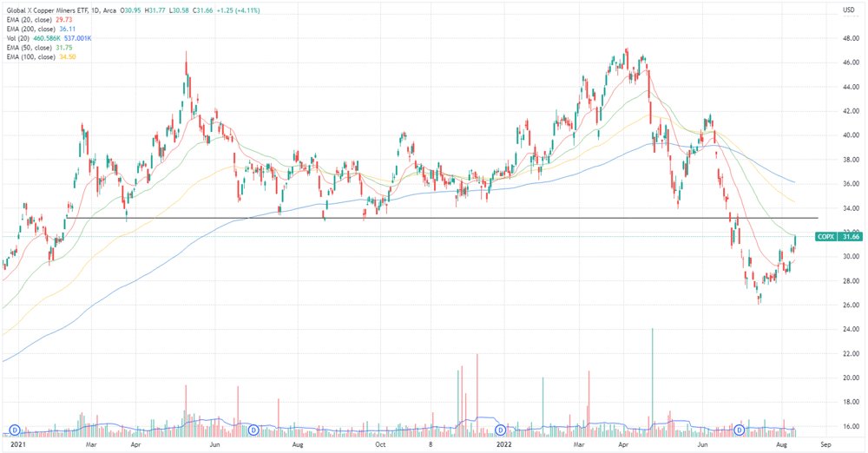Image resolution: width=868 pixels, height=453 pixels.
Task: Click the dividend D marker between Jun and Aug 2021
Action: point(253,430)
